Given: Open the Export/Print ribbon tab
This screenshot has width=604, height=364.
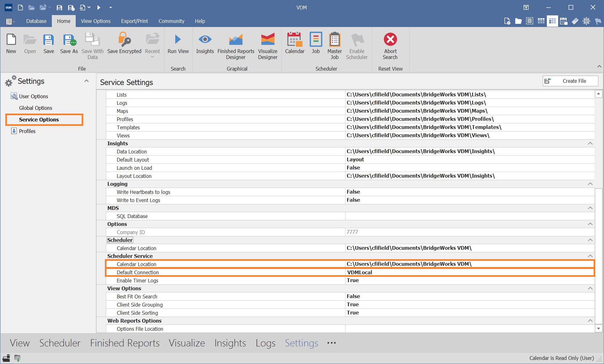Looking at the screenshot, I should coord(134,21).
